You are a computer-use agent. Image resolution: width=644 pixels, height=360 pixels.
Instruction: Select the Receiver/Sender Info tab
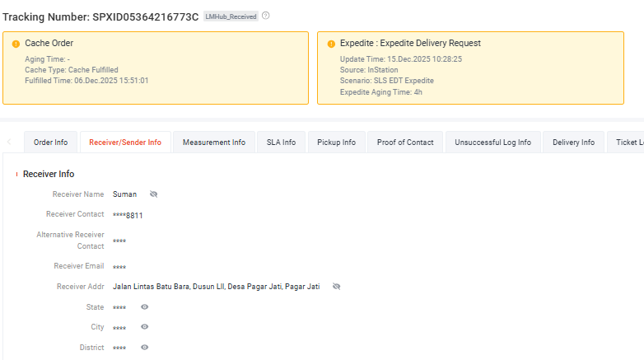pos(125,143)
